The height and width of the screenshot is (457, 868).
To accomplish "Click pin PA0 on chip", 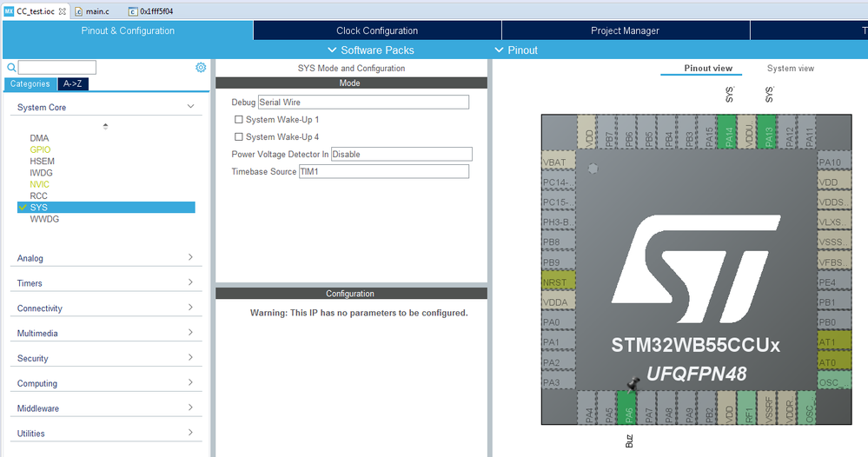I will tap(559, 321).
